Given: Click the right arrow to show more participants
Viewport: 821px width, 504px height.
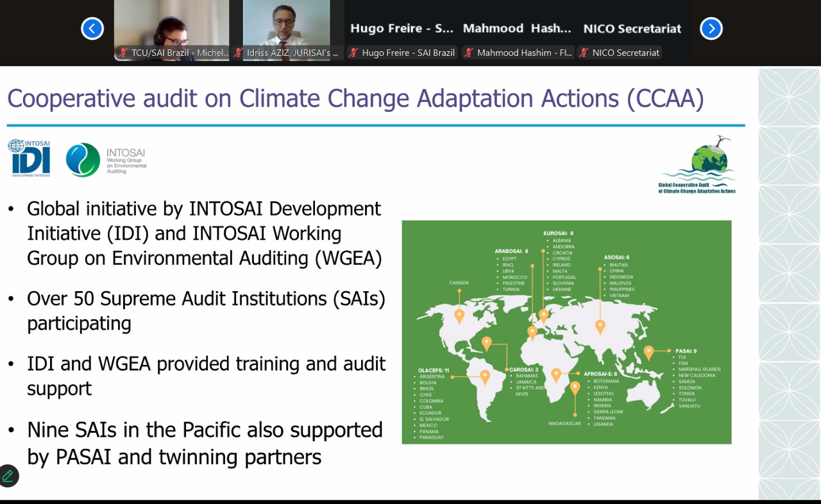Looking at the screenshot, I should tap(711, 28).
